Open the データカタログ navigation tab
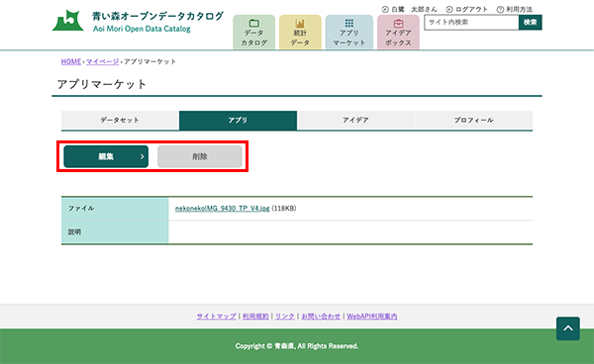Screen dimensions: 594x364 [253, 33]
